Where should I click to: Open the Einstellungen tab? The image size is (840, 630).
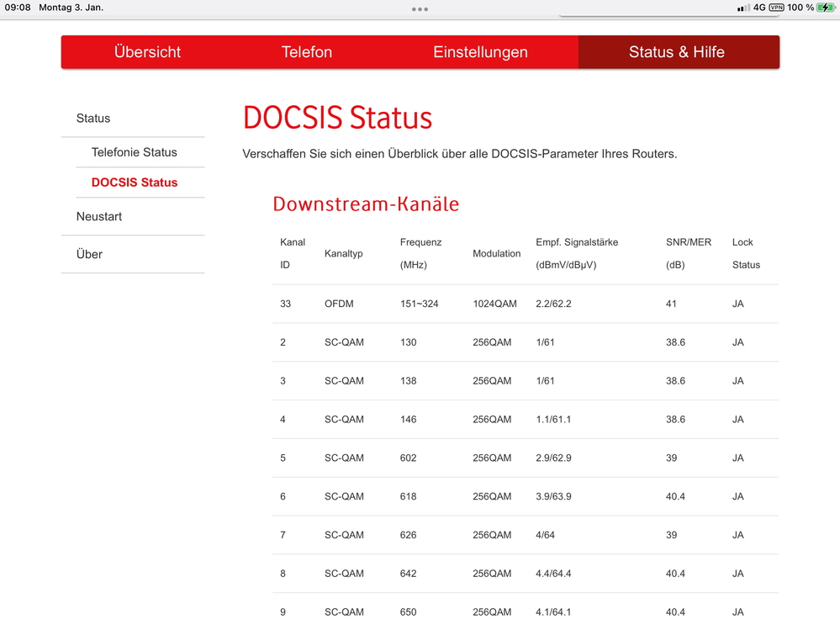click(480, 52)
